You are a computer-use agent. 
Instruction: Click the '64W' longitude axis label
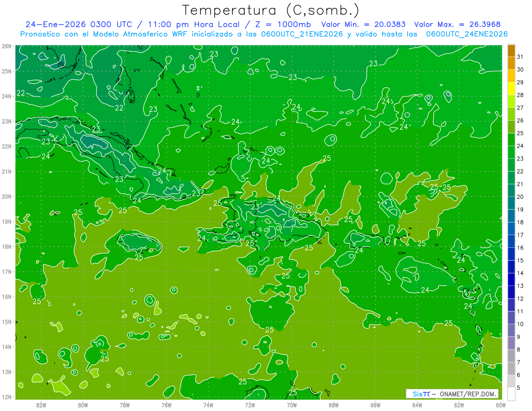417,405
